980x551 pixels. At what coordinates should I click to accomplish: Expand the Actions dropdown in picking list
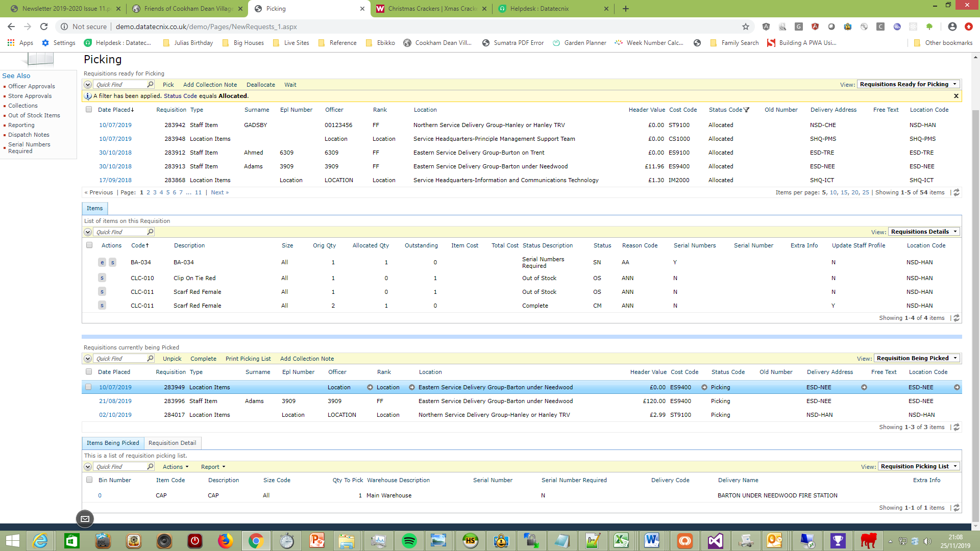coord(175,467)
